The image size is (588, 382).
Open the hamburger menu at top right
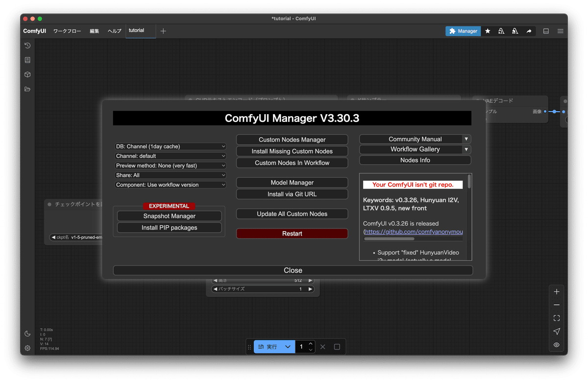click(x=560, y=31)
